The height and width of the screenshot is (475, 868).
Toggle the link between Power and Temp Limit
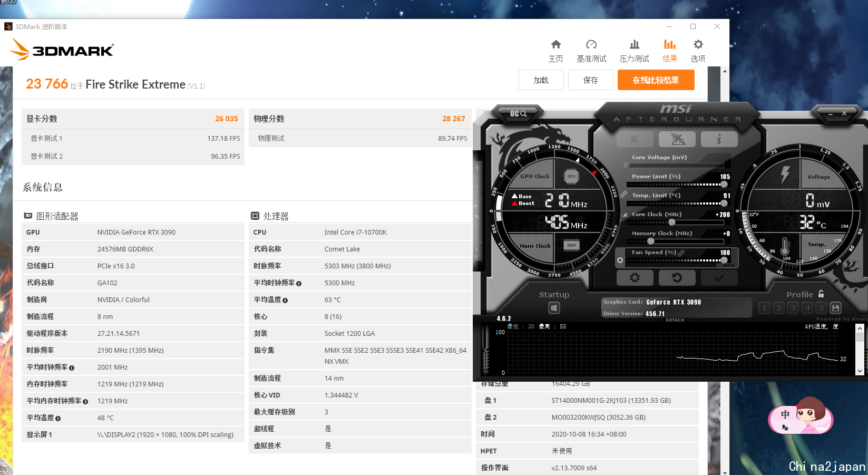point(623,195)
